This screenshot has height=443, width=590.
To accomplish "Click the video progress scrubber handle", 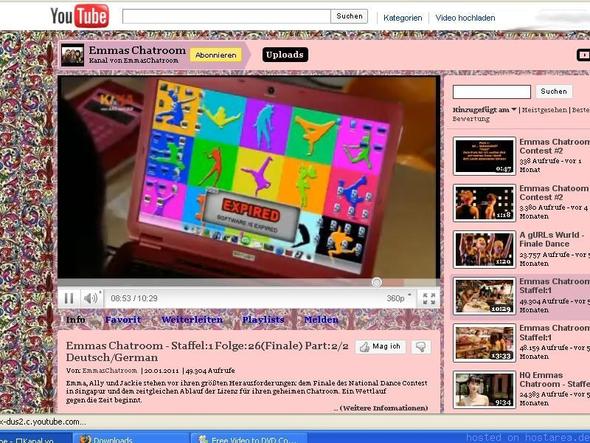I will click(x=377, y=282).
